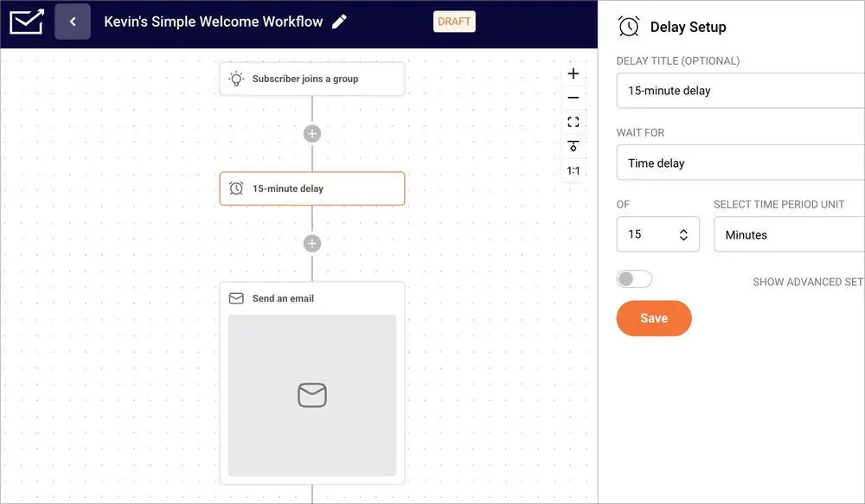Select the Subscriber joins a group trigger
The height and width of the screenshot is (504, 865).
pyautogui.click(x=312, y=79)
